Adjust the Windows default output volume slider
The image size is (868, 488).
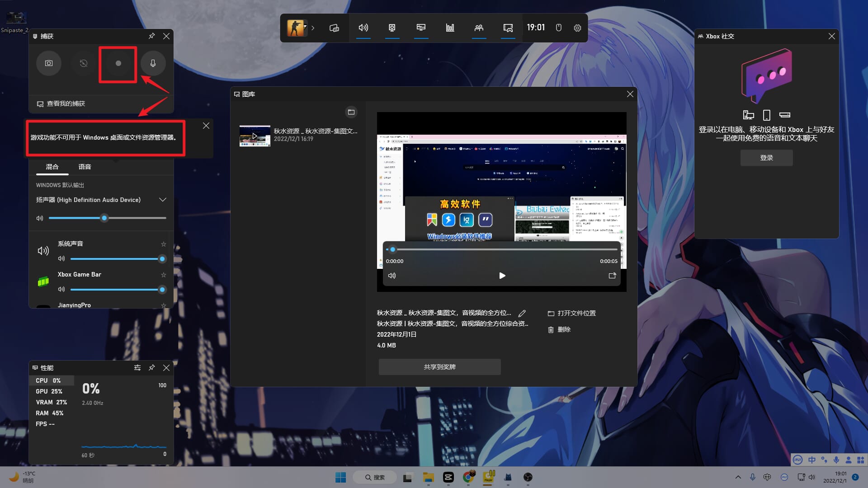[x=104, y=218]
